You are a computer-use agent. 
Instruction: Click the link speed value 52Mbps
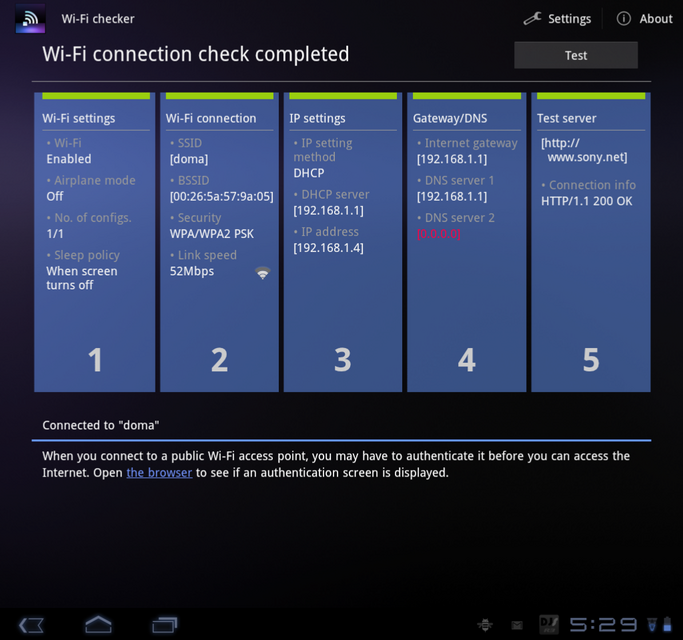(192, 271)
